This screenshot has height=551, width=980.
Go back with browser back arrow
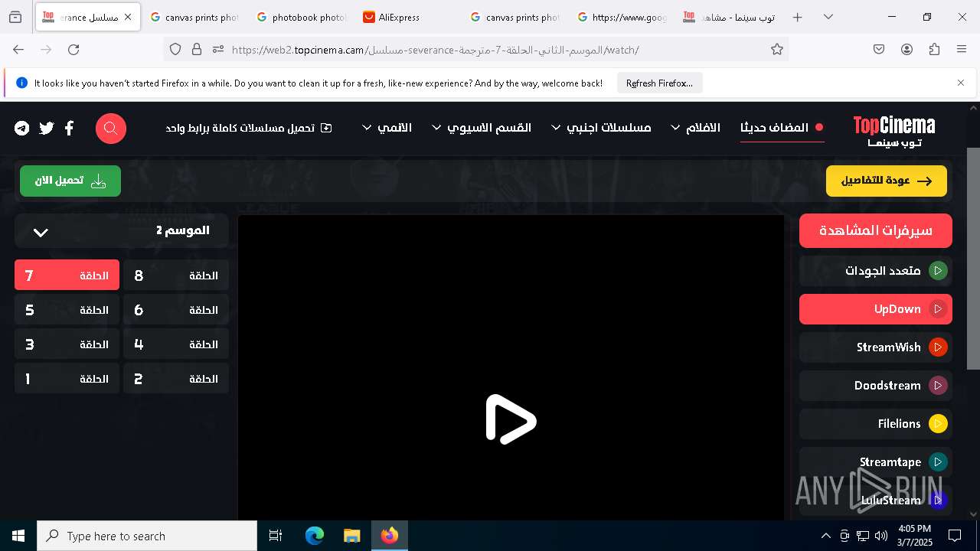pos(18,50)
